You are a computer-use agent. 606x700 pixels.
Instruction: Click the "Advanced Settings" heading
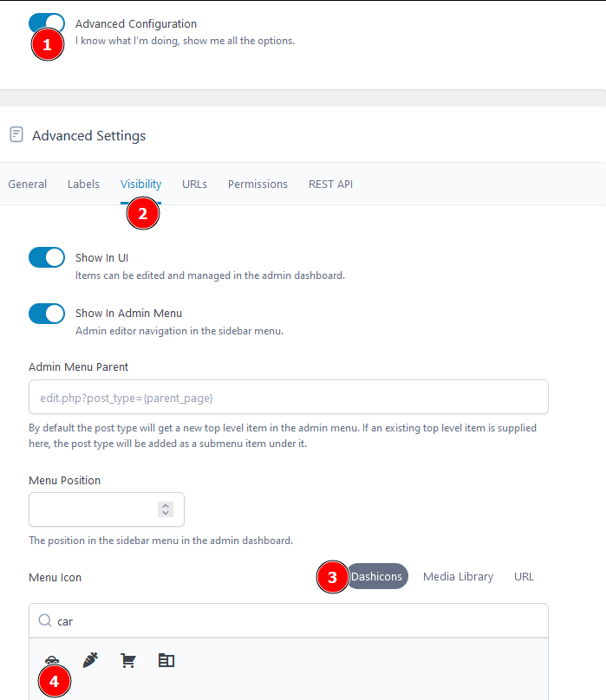[89, 135]
